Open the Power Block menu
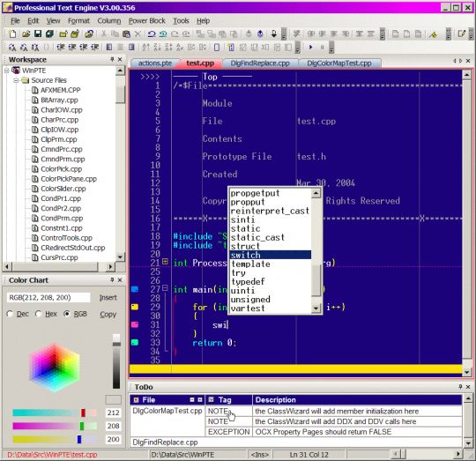Screen dimensions: 476x461 click(x=147, y=20)
